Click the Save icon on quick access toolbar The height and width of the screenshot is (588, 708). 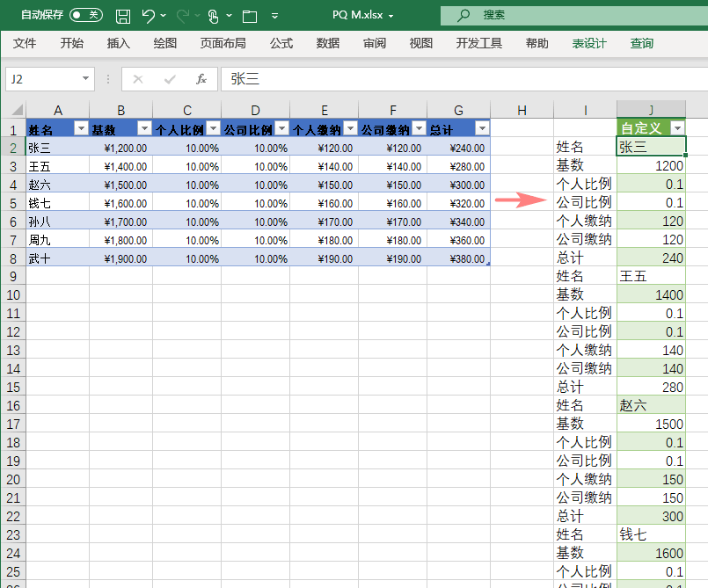point(122,15)
